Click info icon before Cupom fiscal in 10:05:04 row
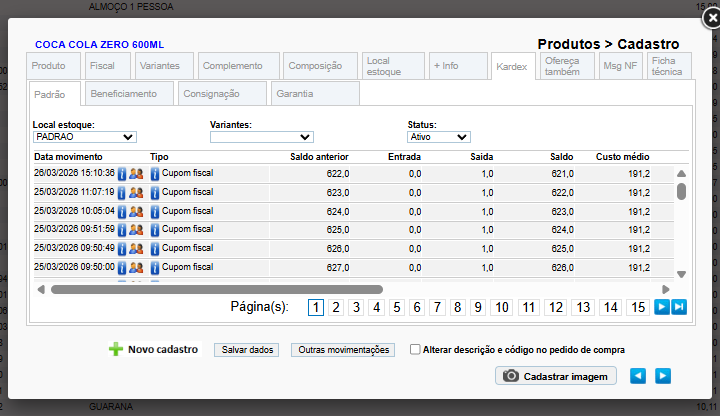The image size is (720, 420). point(155,212)
